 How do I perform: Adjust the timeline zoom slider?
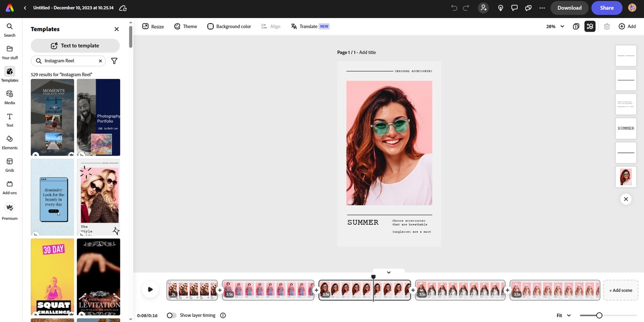[x=599, y=315]
